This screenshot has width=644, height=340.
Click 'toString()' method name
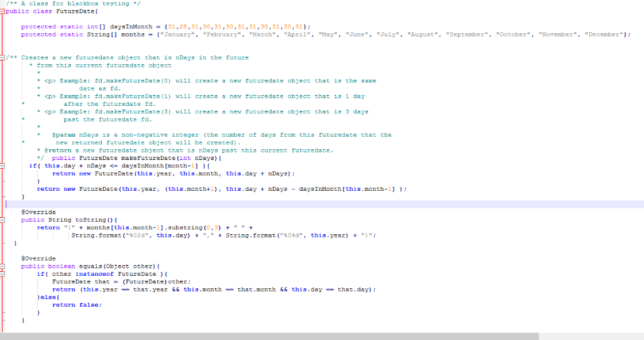coord(94,220)
